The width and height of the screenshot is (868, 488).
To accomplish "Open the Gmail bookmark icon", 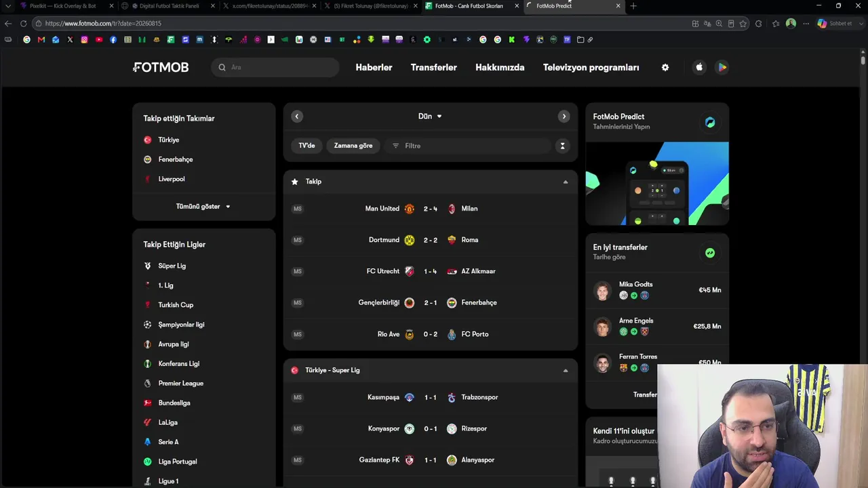I will tap(41, 39).
